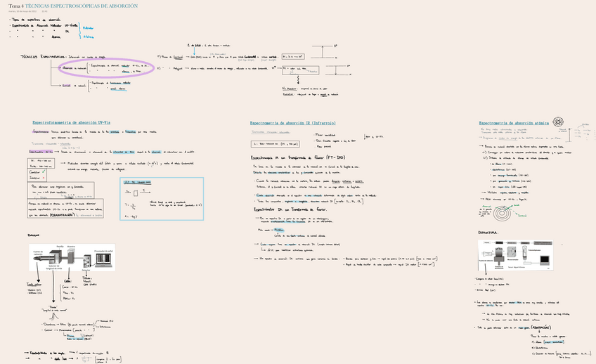596x364 pixels.
Task: Click the flower-of-life circular drawing
Action: [558, 122]
